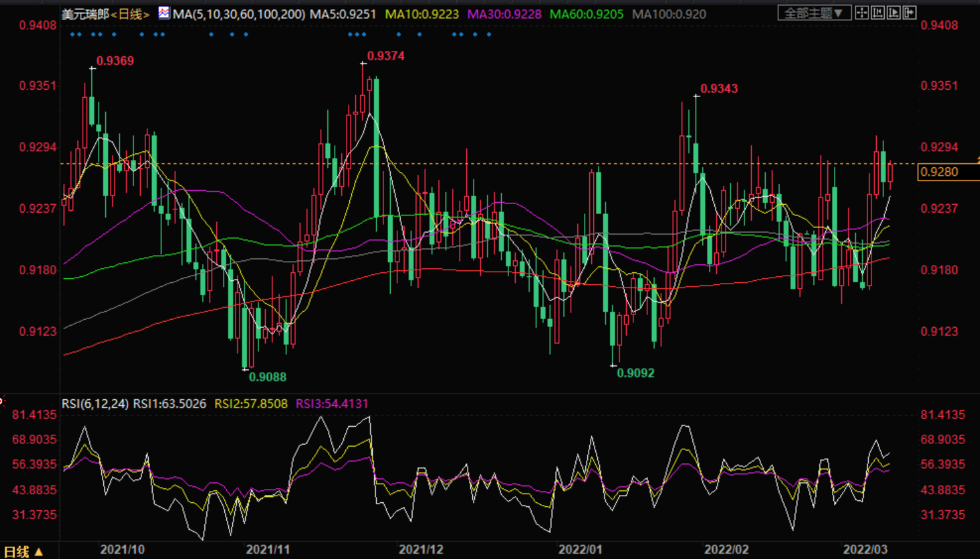
Task: Click the MA5:0.9251 legend value
Action: [x=343, y=14]
